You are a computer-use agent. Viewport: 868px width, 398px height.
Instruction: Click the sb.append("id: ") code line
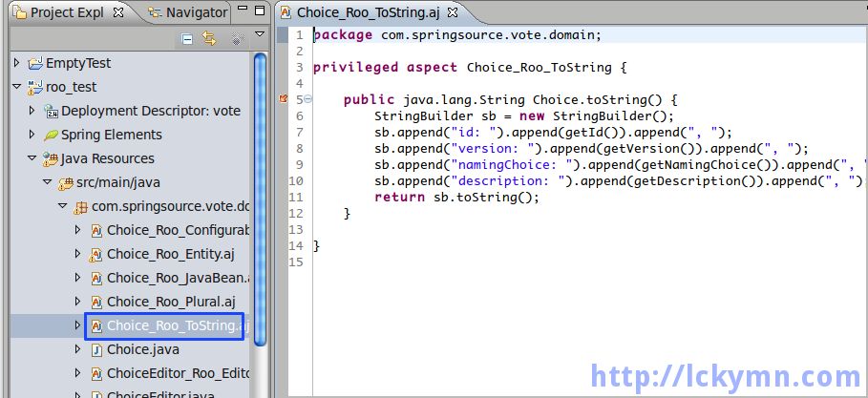pyautogui.click(x=554, y=133)
